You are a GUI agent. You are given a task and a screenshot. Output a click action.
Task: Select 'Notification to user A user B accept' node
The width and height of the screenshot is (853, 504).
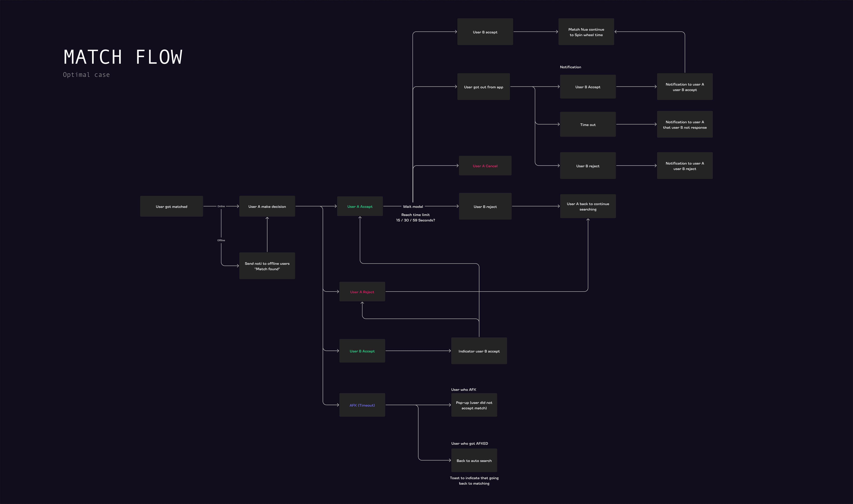685,87
